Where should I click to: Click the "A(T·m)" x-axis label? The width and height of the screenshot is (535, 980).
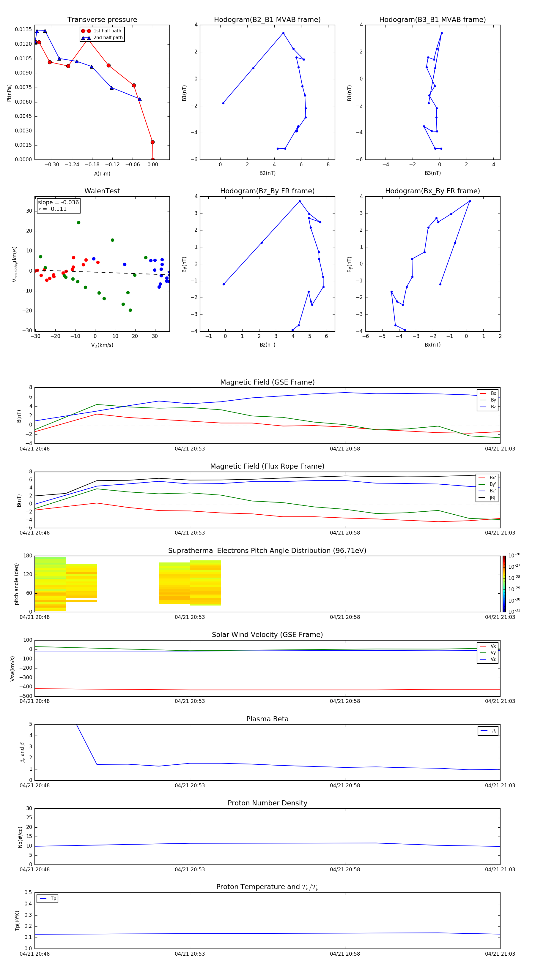[x=102, y=173]
